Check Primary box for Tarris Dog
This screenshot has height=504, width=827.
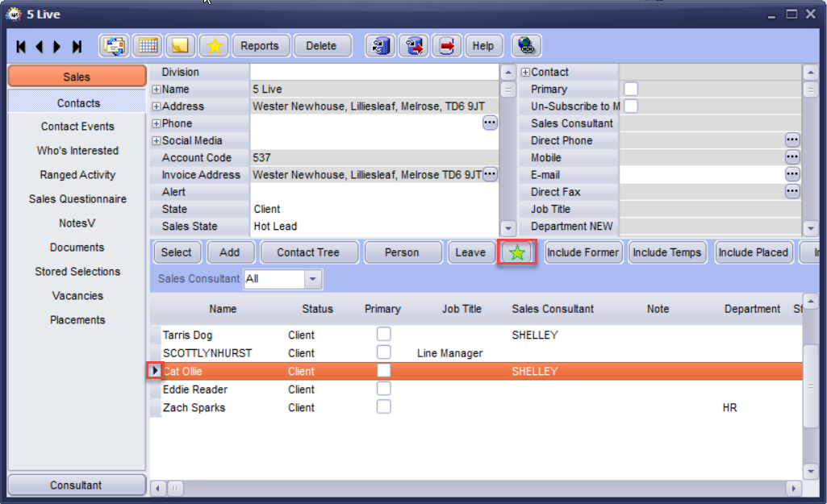click(x=383, y=334)
